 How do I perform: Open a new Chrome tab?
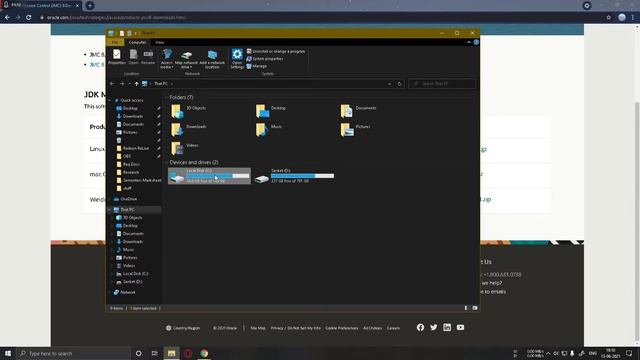[x=90, y=6]
